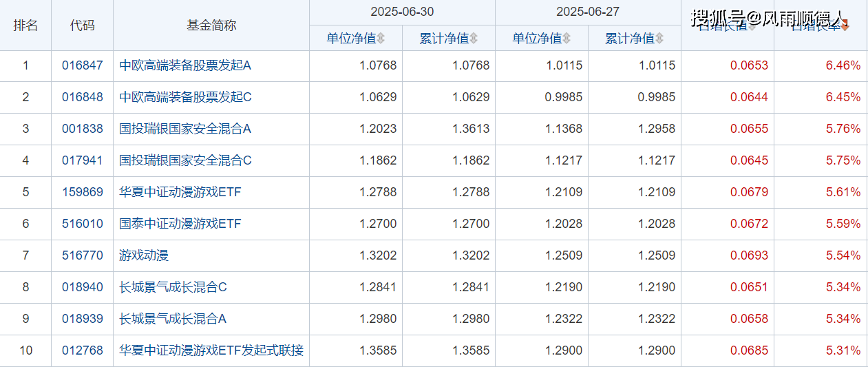The image size is (868, 367).
Task: Click rank number 10 cell
Action: (25, 350)
